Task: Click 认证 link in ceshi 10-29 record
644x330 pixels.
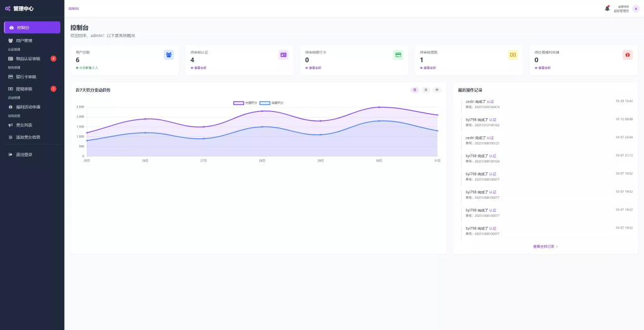Action: pos(491,101)
